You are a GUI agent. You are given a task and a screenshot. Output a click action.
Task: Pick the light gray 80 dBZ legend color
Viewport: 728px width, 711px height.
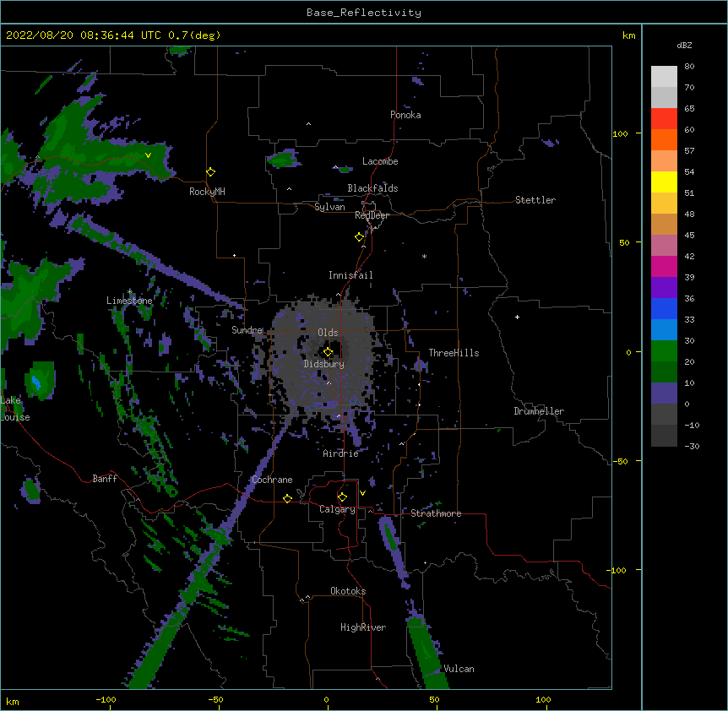click(x=664, y=77)
